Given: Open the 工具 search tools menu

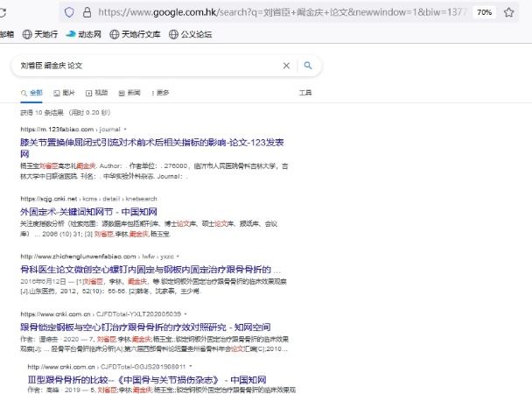Looking at the screenshot, I should pos(305,92).
